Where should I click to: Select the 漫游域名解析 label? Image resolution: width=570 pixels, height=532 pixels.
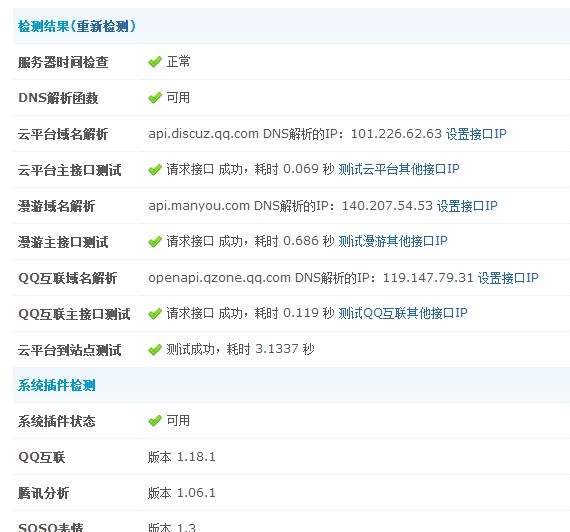(x=57, y=206)
